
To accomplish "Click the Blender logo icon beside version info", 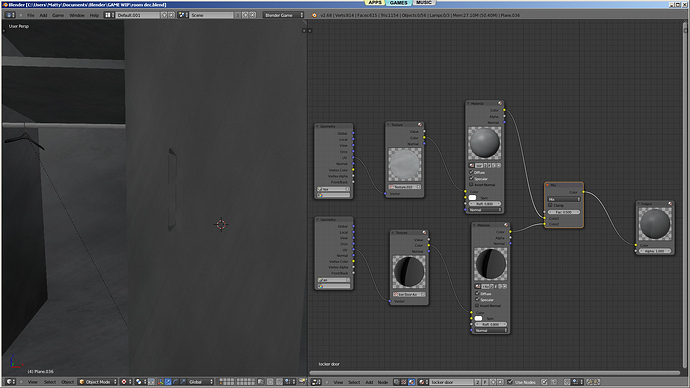I will click(314, 15).
